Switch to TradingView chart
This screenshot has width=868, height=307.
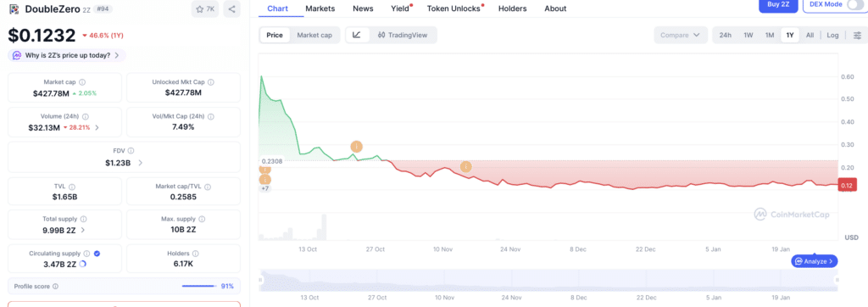click(403, 35)
